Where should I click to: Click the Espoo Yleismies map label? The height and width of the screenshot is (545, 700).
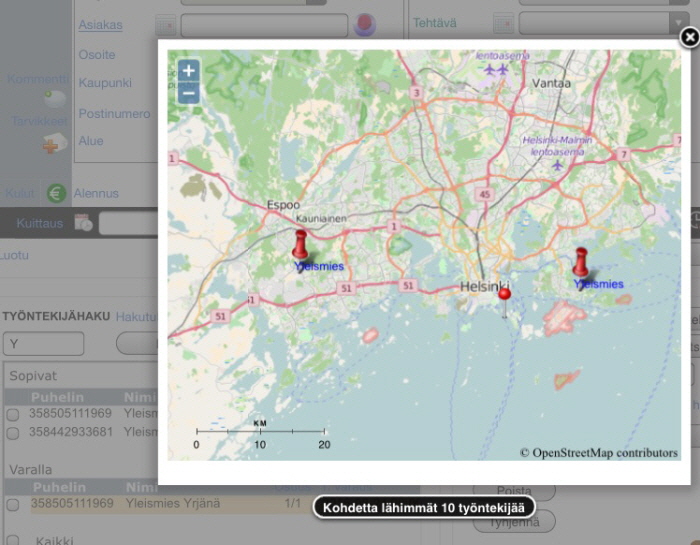click(x=320, y=267)
